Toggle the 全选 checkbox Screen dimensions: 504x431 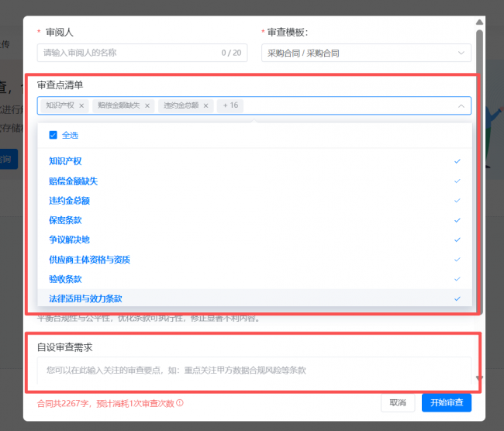pos(53,135)
